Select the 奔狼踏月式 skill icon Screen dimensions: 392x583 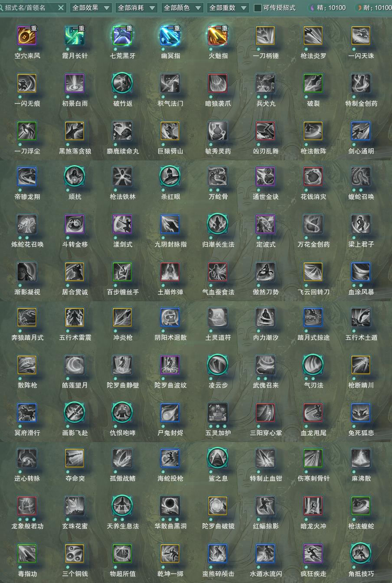[x=27, y=317]
